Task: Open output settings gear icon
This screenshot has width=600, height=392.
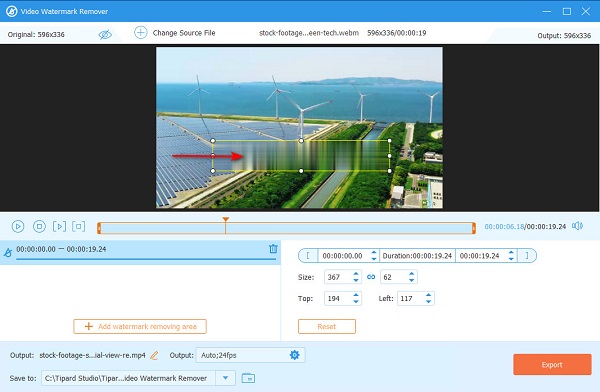Action: coord(295,355)
